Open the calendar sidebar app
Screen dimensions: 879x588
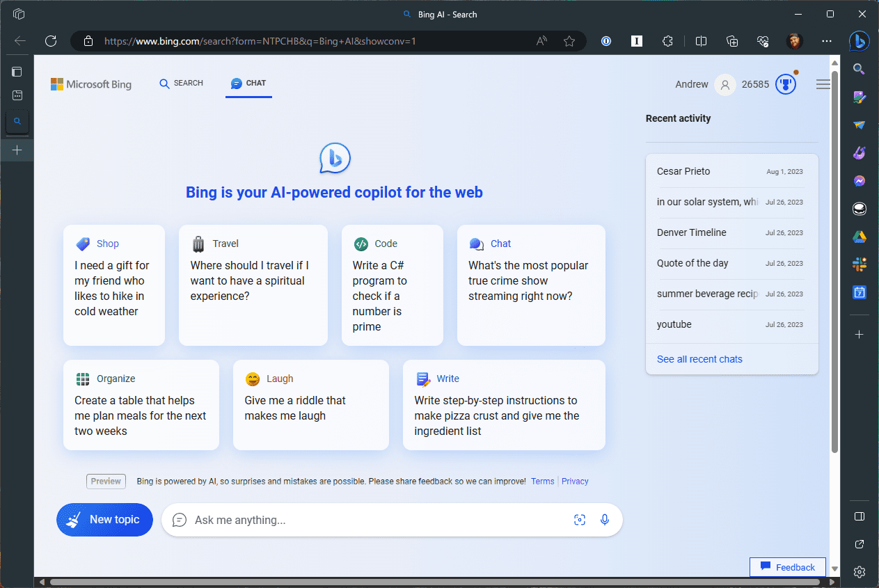(x=860, y=292)
